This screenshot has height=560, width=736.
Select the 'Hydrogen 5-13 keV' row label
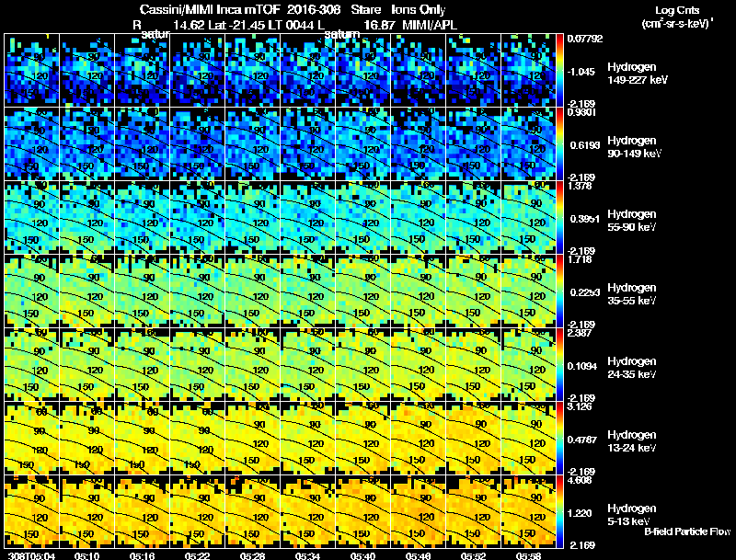[632, 515]
